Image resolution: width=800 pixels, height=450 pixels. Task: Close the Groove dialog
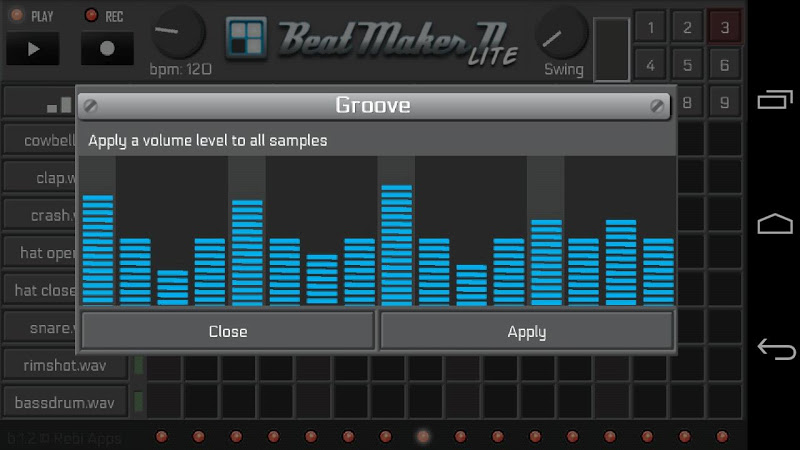(x=228, y=331)
